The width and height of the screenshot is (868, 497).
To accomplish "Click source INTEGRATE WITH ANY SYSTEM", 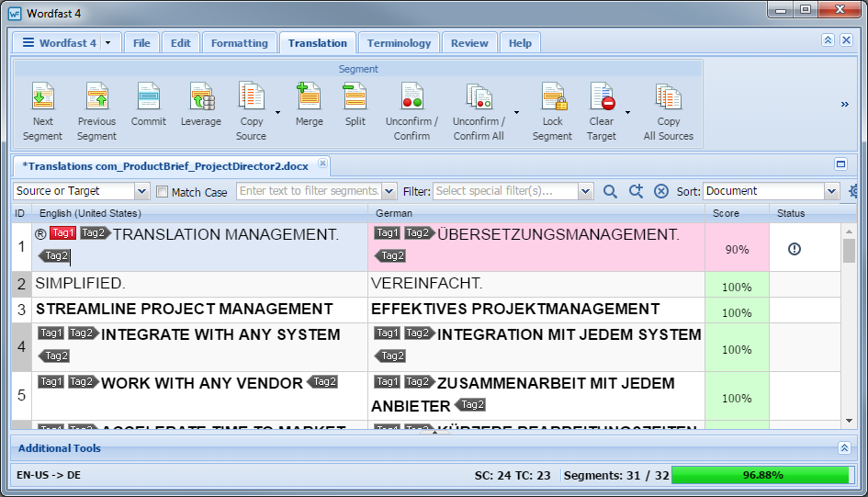I will click(x=220, y=334).
